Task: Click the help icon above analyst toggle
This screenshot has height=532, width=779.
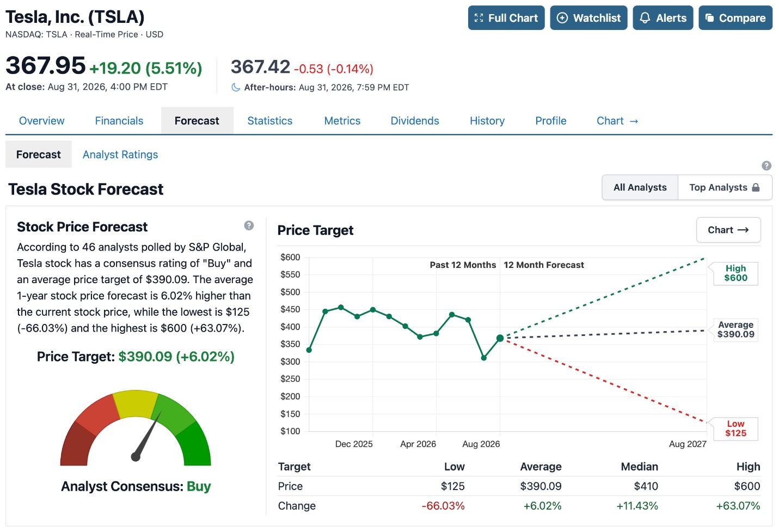Action: (x=766, y=166)
